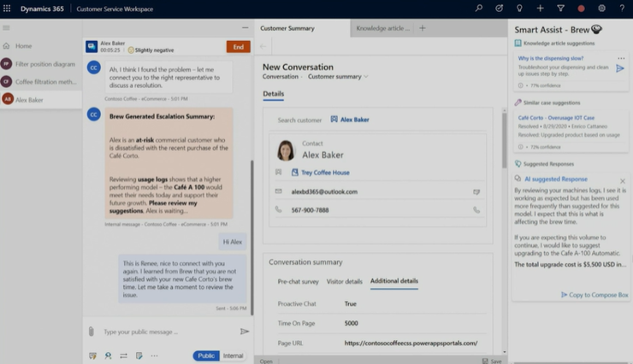
Task: Click the transfer conversation arrows icon
Action: [x=123, y=355]
